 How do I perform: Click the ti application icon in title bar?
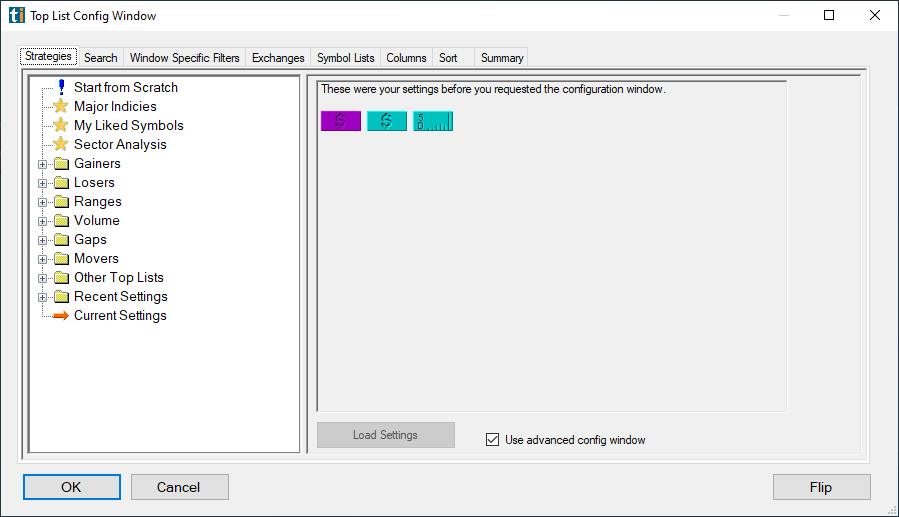tap(17, 15)
